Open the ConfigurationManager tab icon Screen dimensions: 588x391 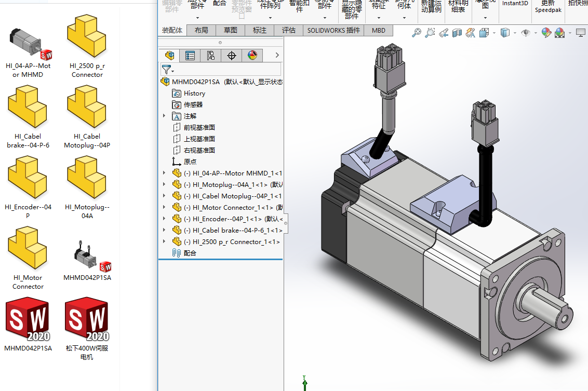211,56
